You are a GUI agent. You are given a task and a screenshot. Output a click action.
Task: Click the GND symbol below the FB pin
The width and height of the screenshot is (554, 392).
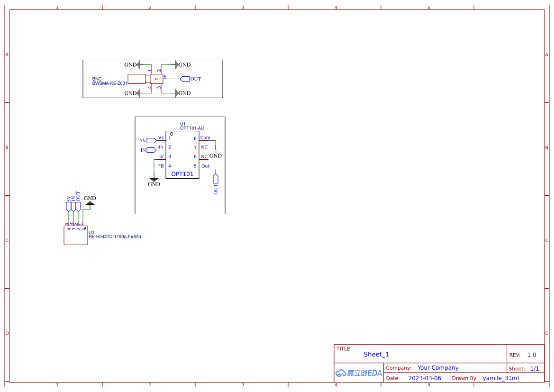[x=154, y=182]
